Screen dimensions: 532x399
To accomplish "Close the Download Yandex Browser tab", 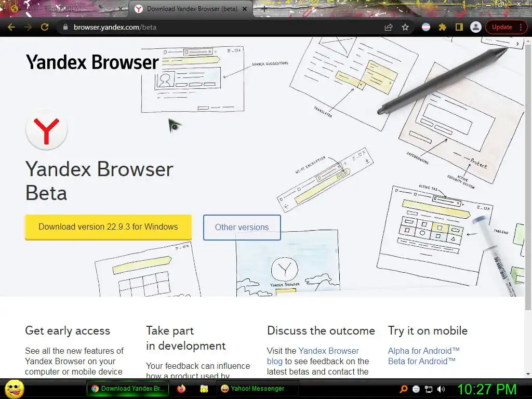I will [245, 9].
